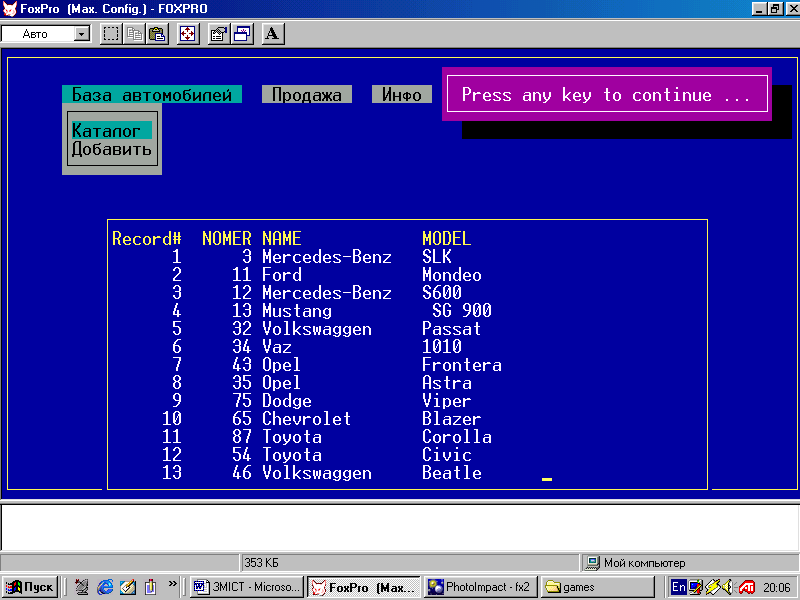Screen dimensions: 800x600
Task: Minimize the FoxPro window
Action: pos(759,9)
